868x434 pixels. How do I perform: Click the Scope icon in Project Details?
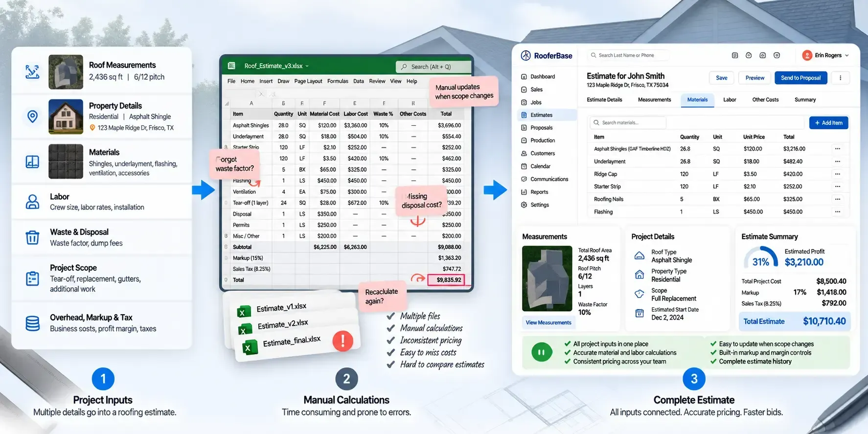(640, 294)
